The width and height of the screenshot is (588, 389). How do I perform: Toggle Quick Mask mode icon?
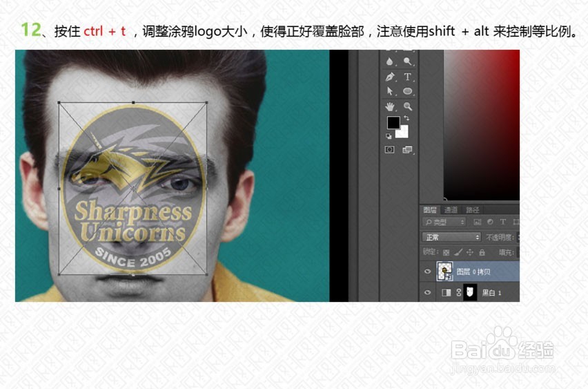[x=390, y=150]
